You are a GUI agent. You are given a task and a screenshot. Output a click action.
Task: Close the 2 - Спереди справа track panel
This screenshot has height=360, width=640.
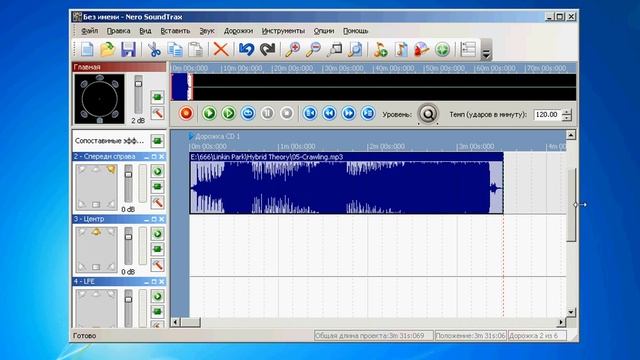point(162,157)
